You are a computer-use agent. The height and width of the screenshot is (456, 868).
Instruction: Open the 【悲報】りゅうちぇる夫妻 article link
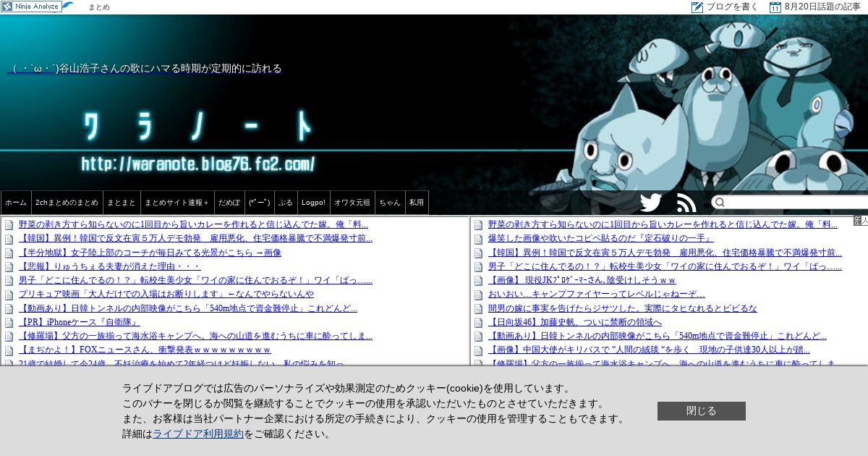coord(110,266)
